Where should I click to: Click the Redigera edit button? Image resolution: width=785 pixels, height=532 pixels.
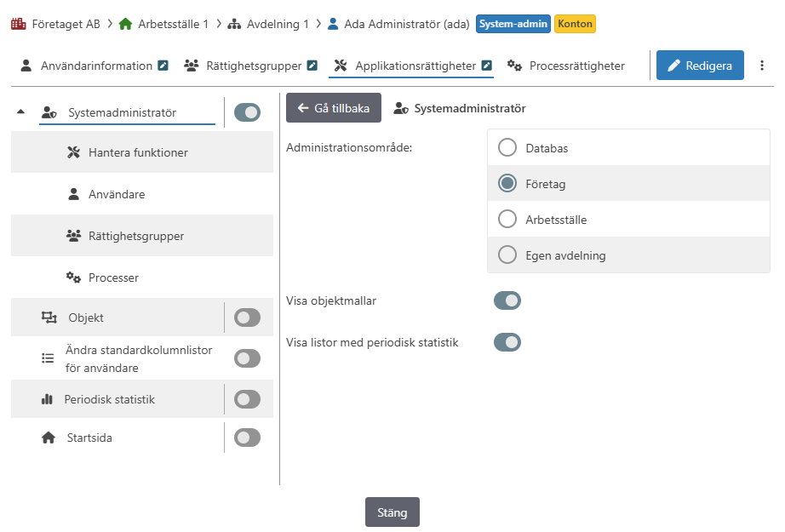point(700,65)
